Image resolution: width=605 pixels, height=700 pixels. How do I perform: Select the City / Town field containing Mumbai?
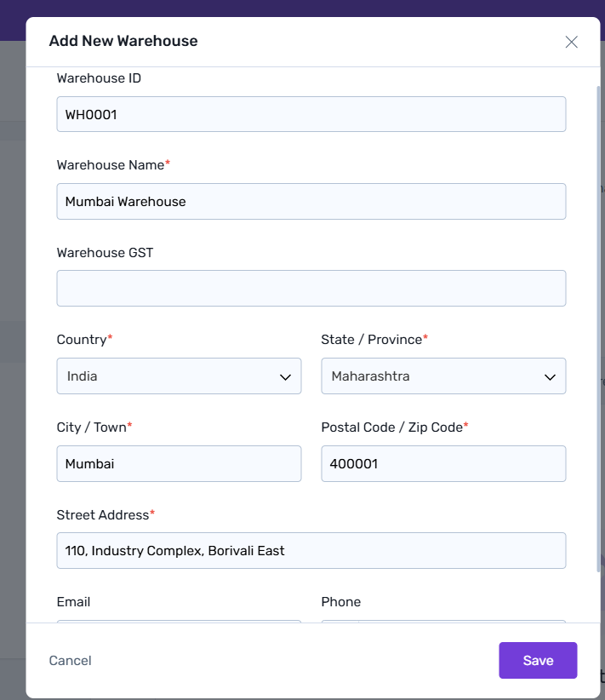point(179,464)
